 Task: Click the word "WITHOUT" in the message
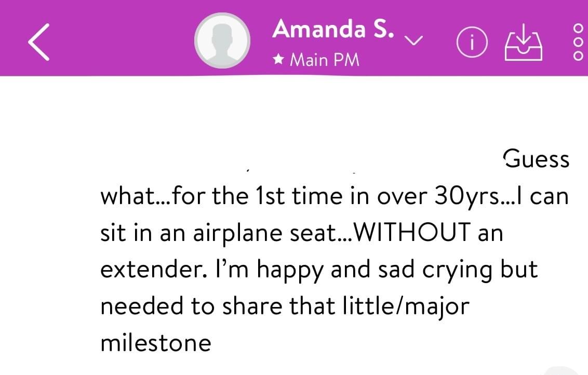point(412,232)
